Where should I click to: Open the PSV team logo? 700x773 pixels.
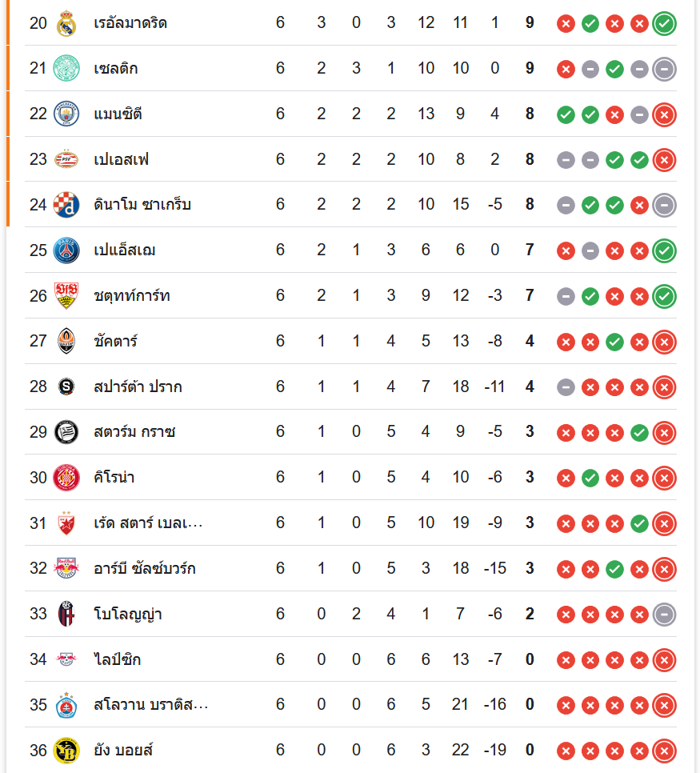click(66, 160)
